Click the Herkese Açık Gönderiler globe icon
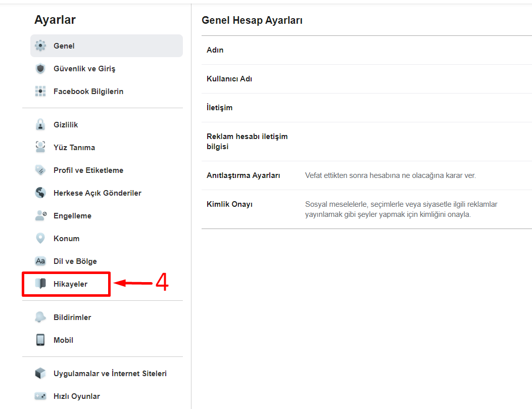 40,193
